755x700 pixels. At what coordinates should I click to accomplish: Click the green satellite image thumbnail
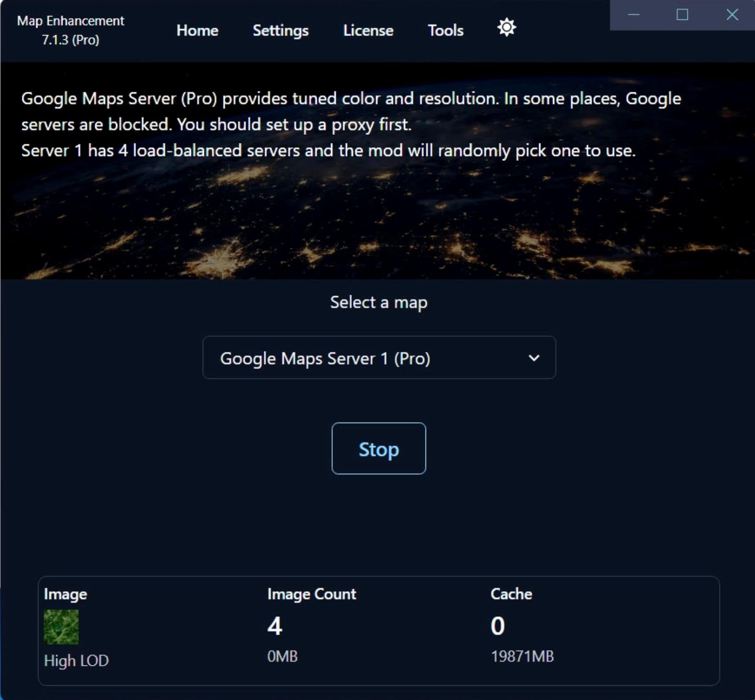pyautogui.click(x=61, y=627)
